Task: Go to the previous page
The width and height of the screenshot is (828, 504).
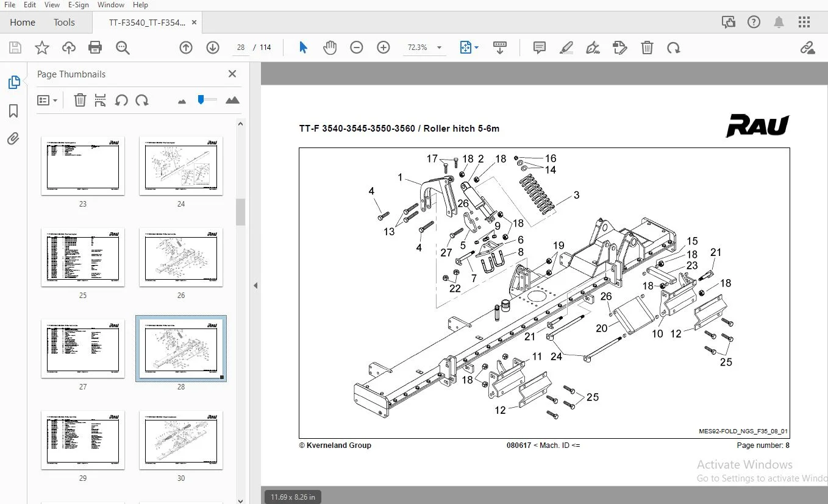Action: (x=186, y=48)
